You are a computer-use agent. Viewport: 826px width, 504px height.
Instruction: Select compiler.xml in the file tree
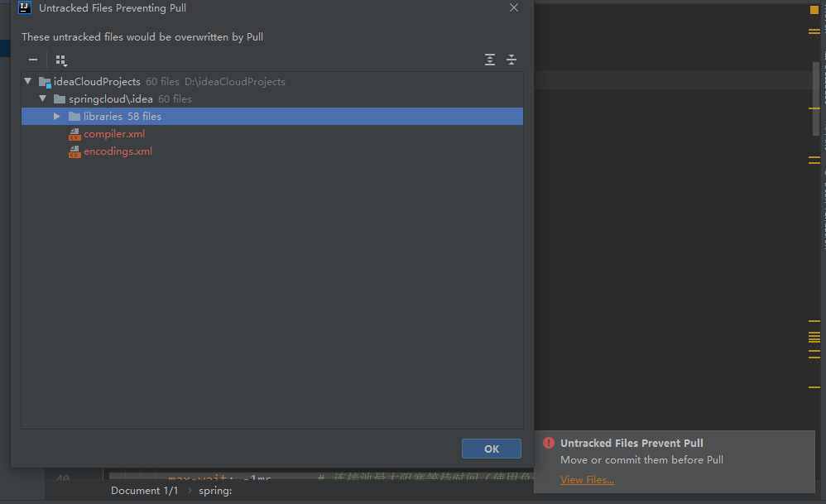click(114, 134)
